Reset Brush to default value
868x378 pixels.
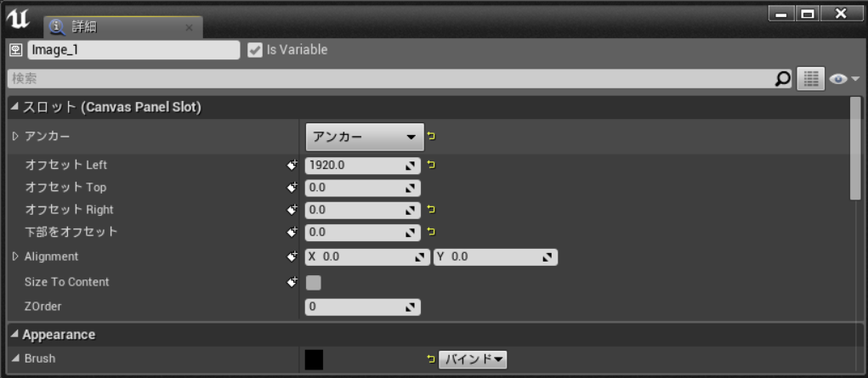coord(431,359)
